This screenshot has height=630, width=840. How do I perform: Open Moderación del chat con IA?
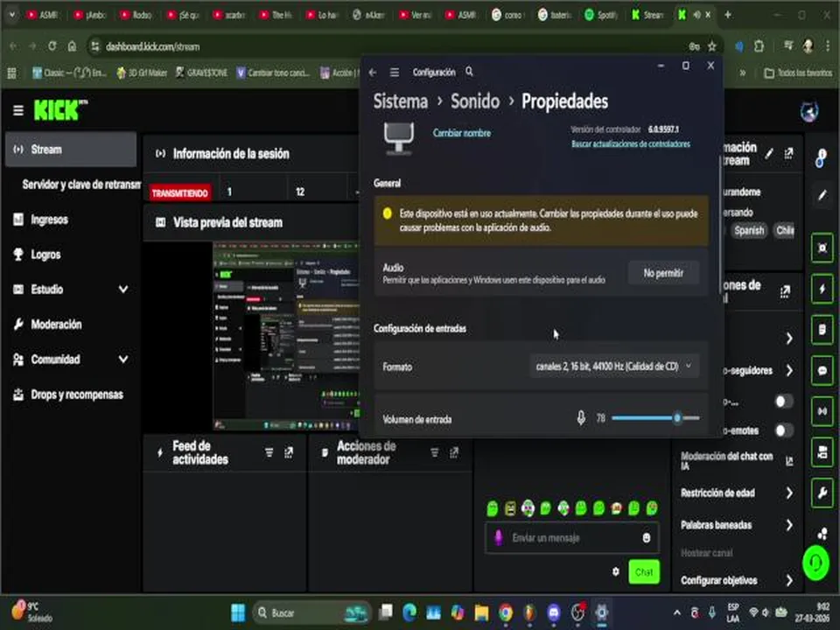pyautogui.click(x=737, y=461)
